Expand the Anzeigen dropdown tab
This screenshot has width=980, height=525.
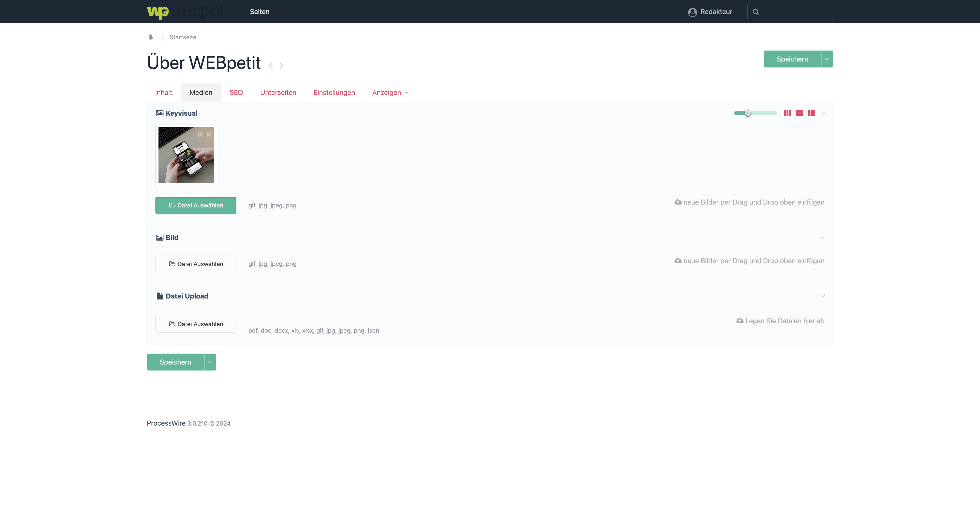[x=390, y=93]
